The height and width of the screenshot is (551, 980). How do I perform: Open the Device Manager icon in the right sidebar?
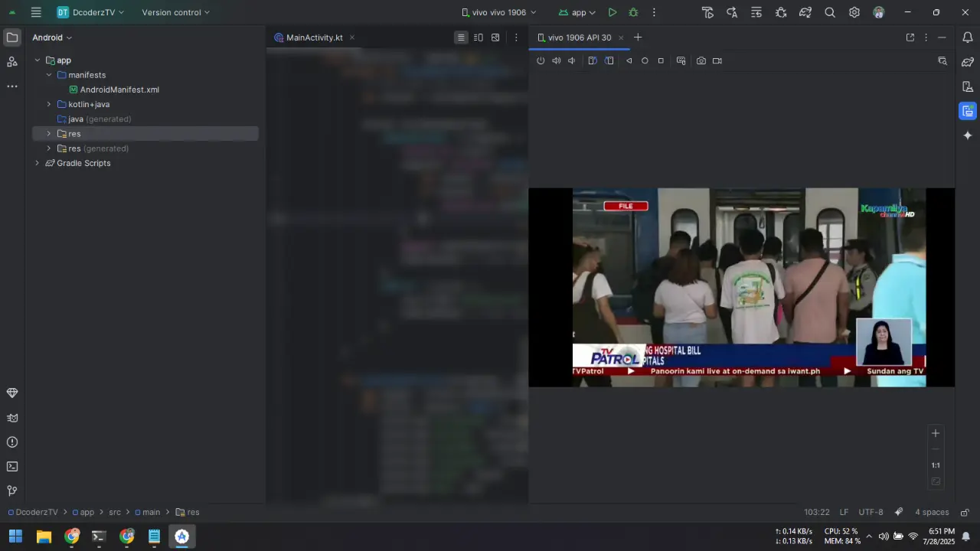(968, 86)
